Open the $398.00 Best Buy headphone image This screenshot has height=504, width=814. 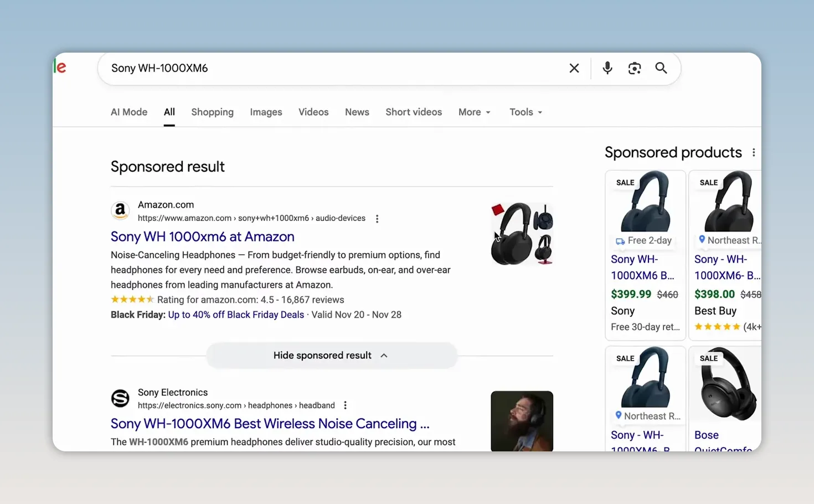point(728,201)
